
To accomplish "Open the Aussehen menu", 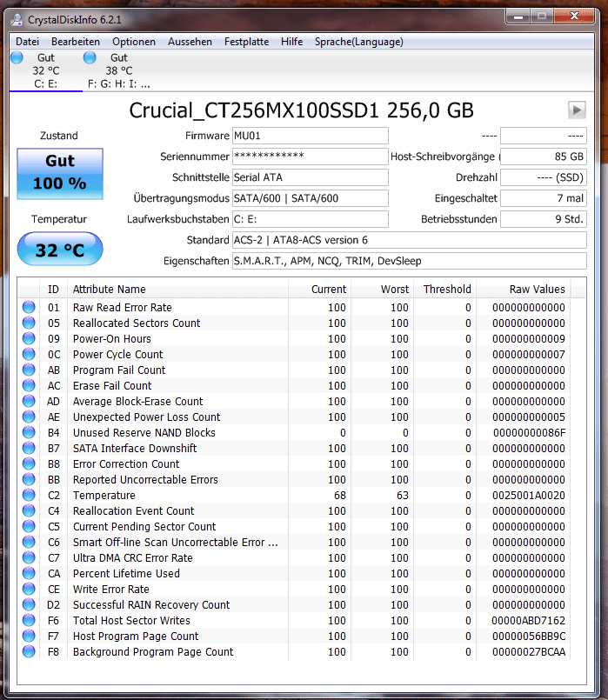I will 190,42.
